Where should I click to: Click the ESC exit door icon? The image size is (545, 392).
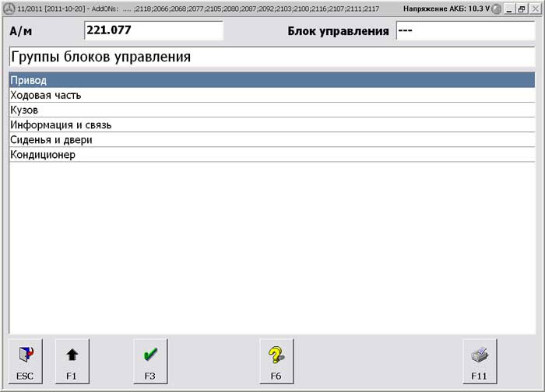26,360
